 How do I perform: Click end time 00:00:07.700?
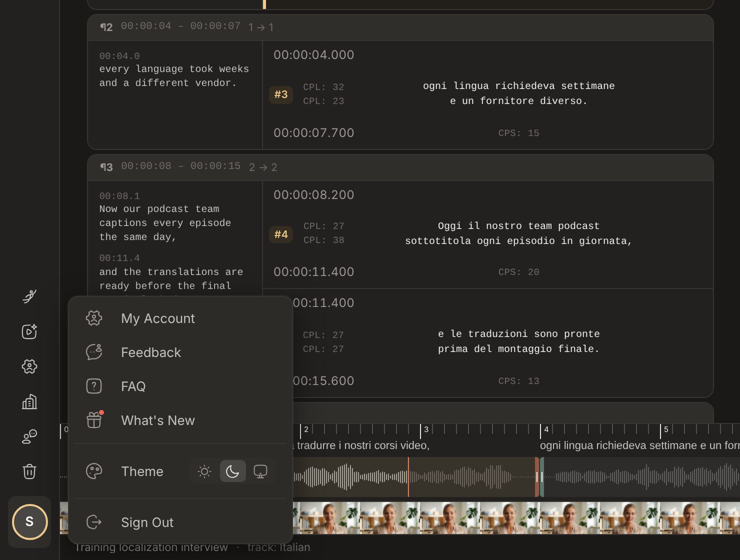(313, 133)
